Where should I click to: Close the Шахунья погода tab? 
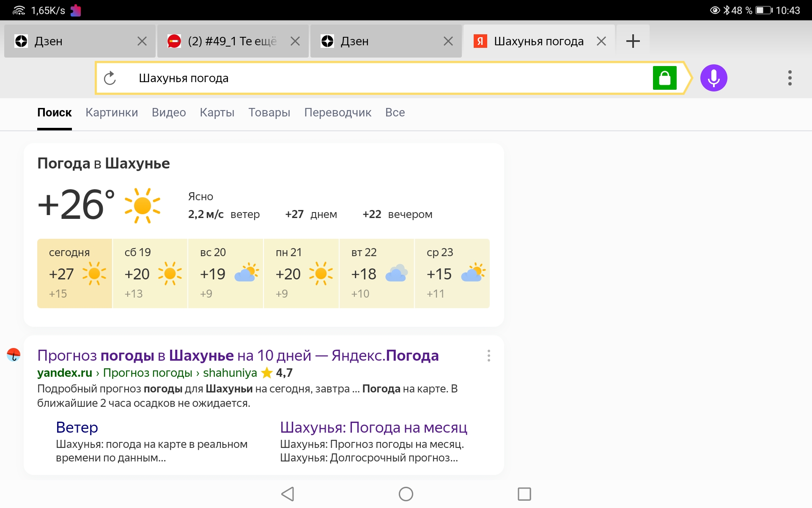click(x=601, y=41)
